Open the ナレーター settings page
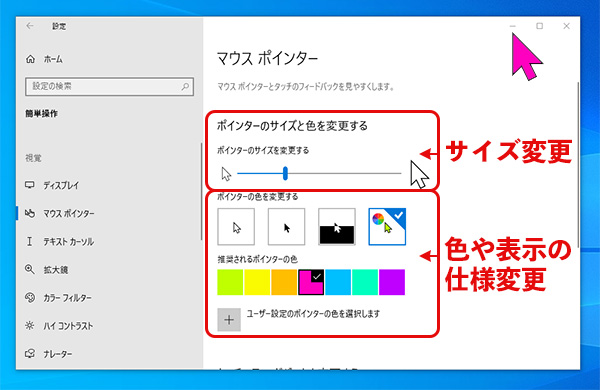 tap(57, 354)
